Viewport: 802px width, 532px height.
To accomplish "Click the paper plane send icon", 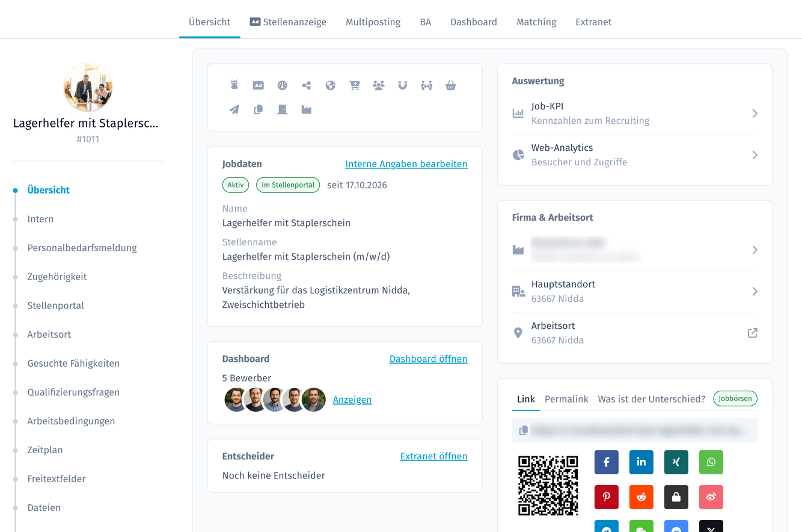I will pos(234,109).
